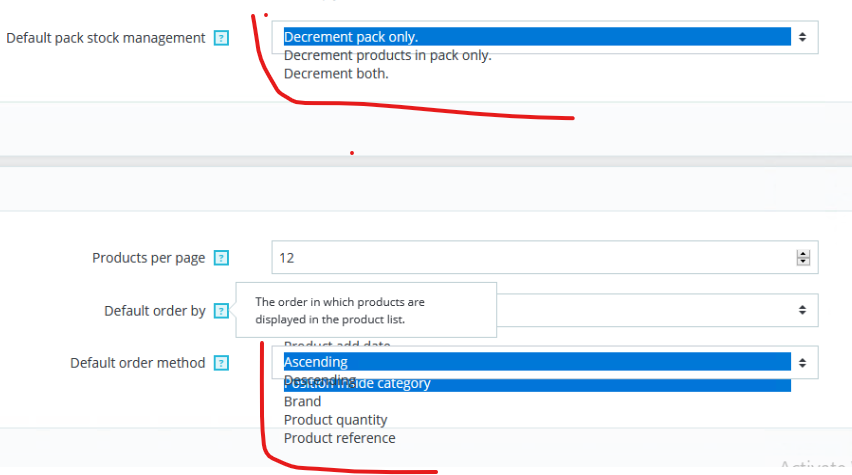This screenshot has height=475, width=852.
Task: Click help icon for Default order method
Action: coord(221,363)
